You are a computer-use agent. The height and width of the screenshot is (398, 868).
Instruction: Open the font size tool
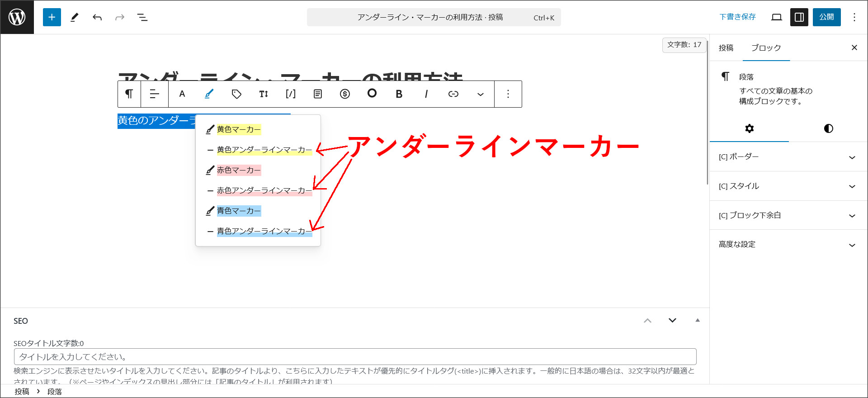pos(264,94)
